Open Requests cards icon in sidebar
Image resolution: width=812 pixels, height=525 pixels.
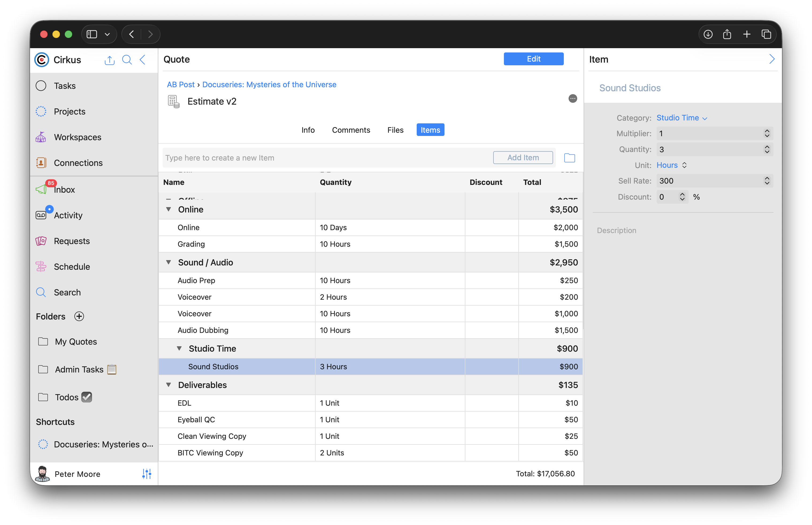[41, 241]
